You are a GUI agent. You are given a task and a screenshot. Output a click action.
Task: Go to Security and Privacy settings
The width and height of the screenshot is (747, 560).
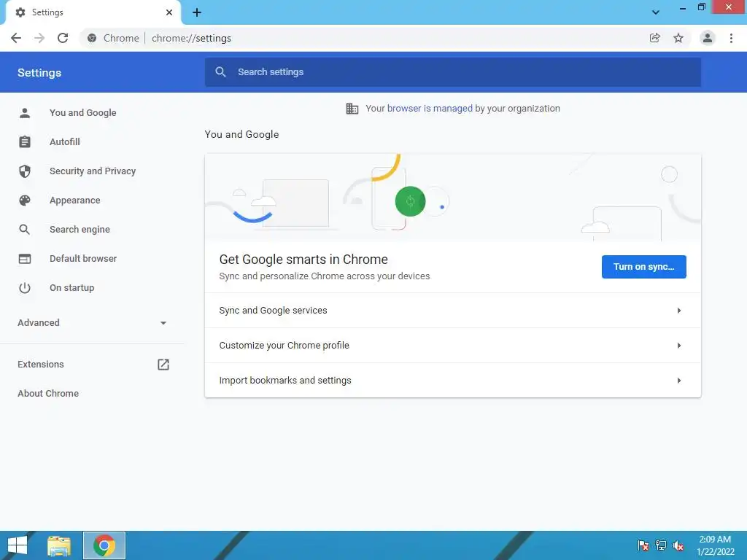(93, 171)
